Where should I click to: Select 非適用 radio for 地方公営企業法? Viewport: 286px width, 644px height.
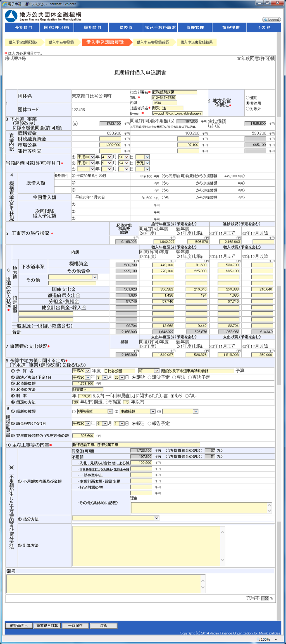pyautogui.click(x=248, y=103)
